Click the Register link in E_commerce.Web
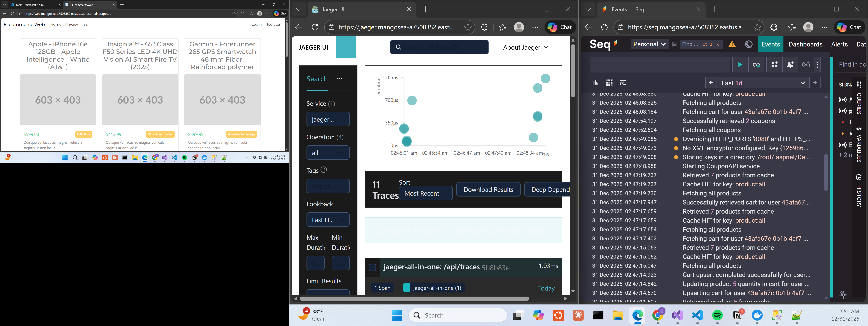 (x=273, y=24)
